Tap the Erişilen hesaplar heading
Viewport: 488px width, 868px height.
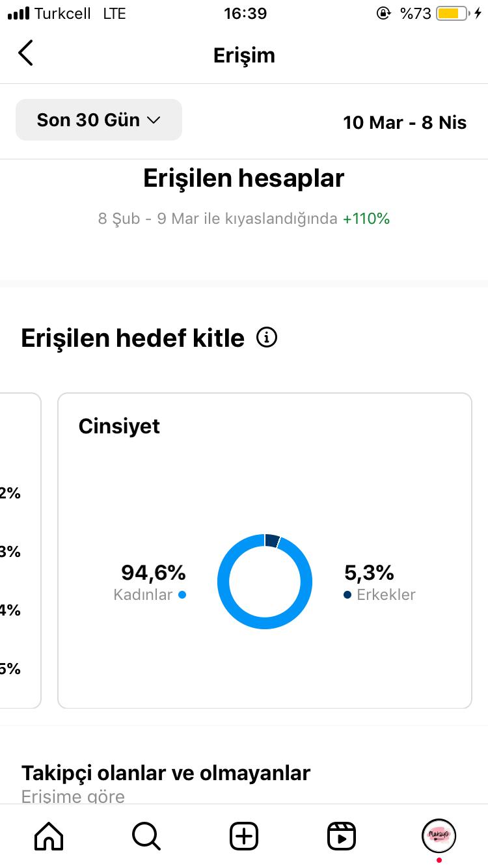click(x=244, y=178)
